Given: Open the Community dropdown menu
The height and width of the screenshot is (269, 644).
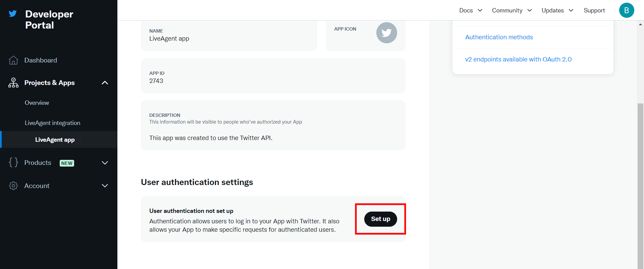Looking at the screenshot, I should [x=512, y=10].
